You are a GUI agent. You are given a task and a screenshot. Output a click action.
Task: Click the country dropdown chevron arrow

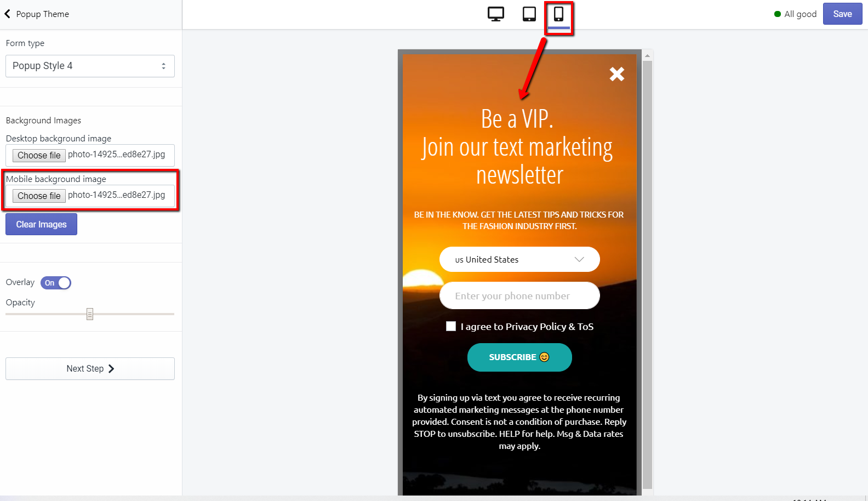point(579,259)
